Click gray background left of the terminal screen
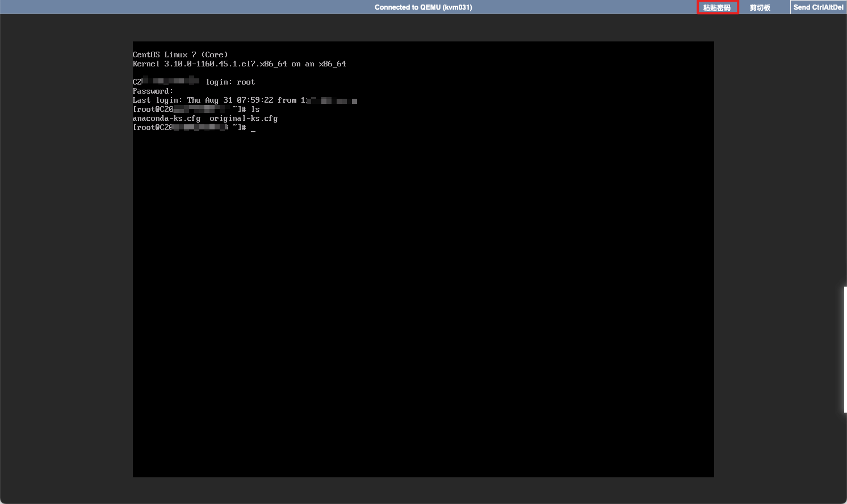Viewport: 847px width, 504px height. point(65,255)
